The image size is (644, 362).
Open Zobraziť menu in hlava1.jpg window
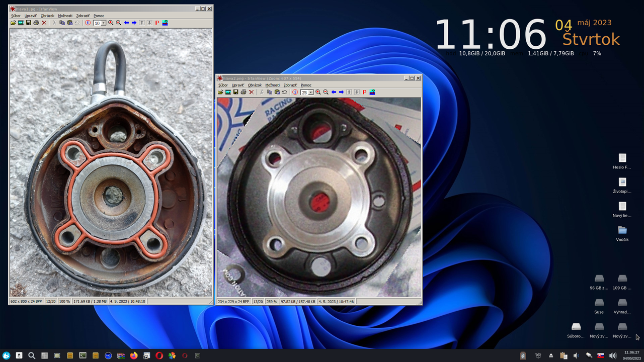(x=83, y=16)
